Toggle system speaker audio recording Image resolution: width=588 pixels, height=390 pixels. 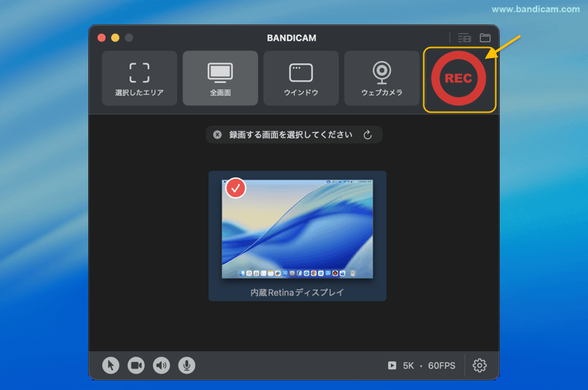(161, 365)
